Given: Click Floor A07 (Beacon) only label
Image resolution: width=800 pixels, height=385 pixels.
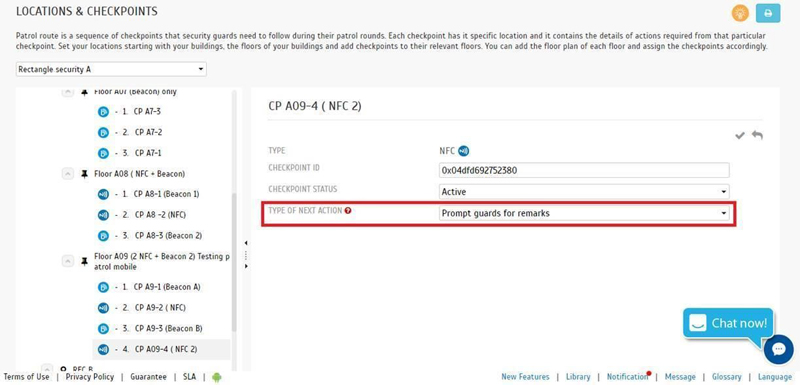Looking at the screenshot, I should 136,92.
